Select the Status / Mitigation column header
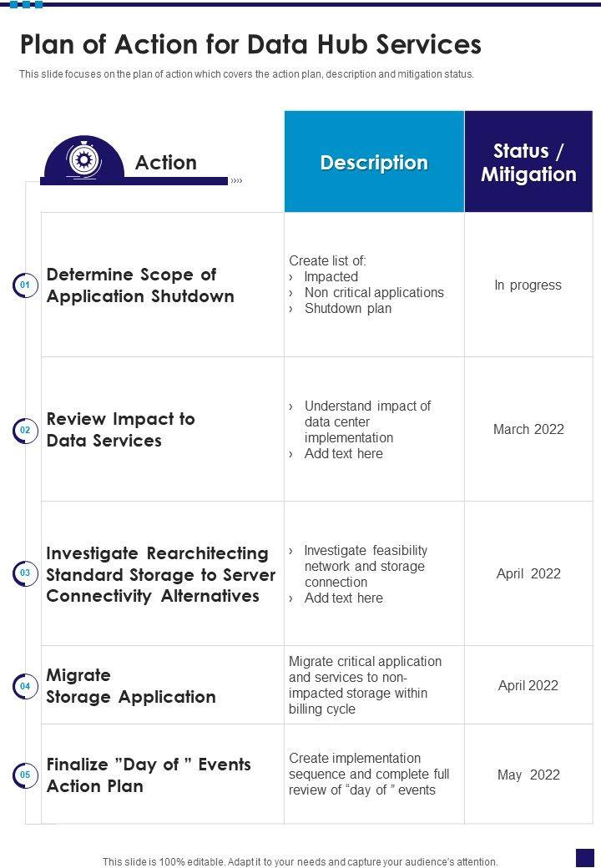The height and width of the screenshot is (868, 601). coord(528,162)
